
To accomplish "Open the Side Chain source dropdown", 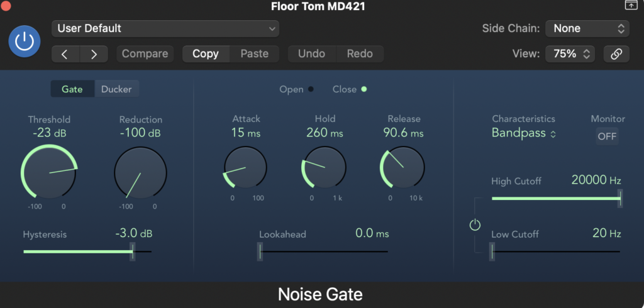I will [587, 28].
